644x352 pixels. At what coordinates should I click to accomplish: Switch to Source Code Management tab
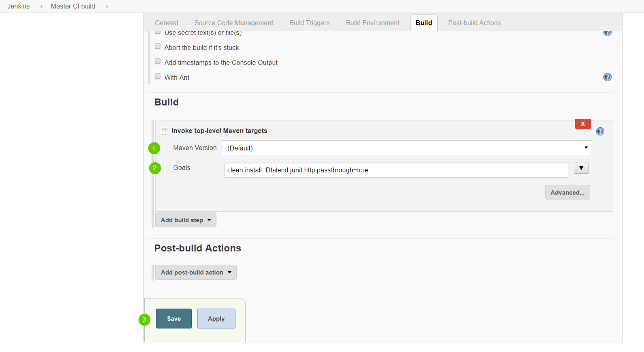tap(233, 23)
